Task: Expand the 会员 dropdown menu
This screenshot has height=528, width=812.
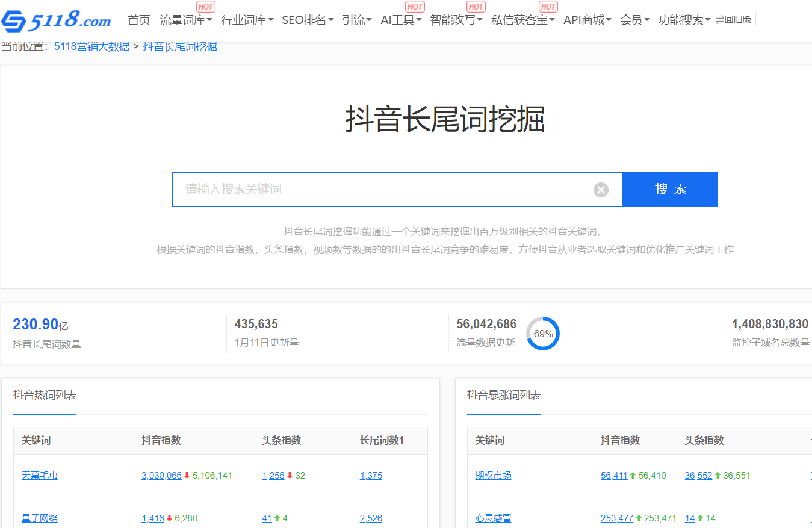Action: pyautogui.click(x=635, y=20)
